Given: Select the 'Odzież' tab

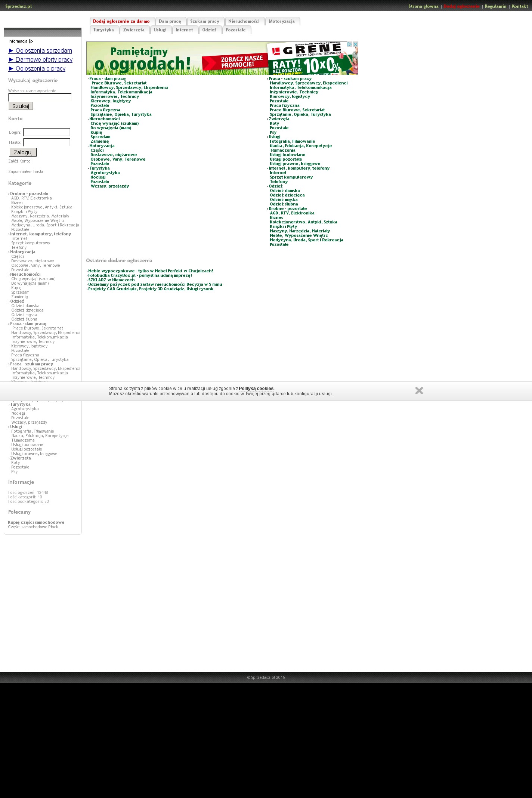Looking at the screenshot, I should pyautogui.click(x=209, y=30).
